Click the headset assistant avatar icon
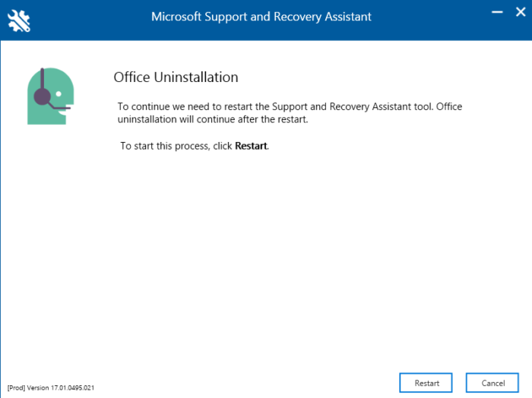This screenshot has height=398, width=532. click(x=49, y=96)
